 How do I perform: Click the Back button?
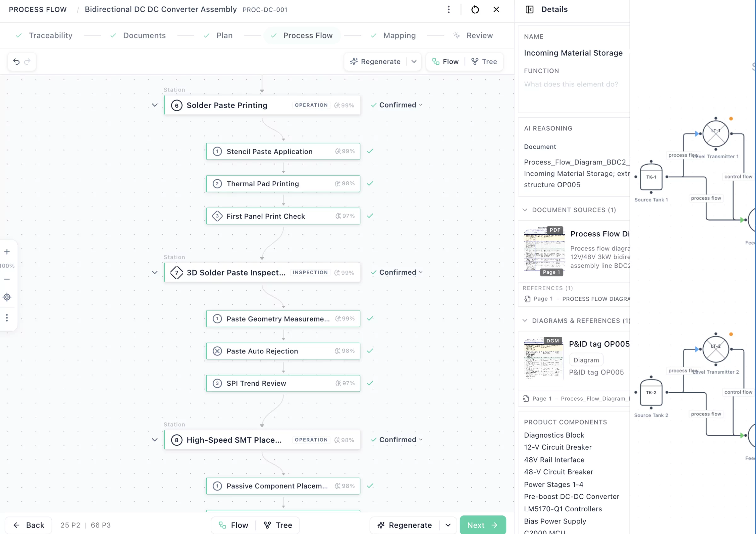(x=29, y=525)
